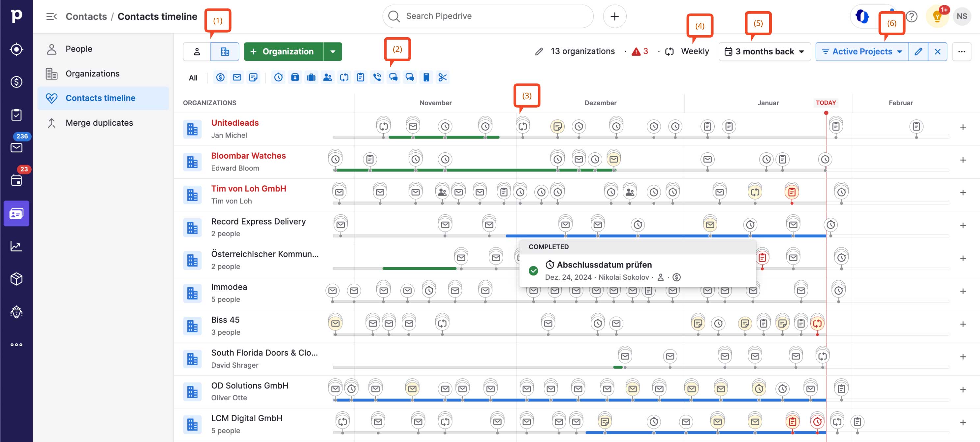The height and width of the screenshot is (442, 980).
Task: Switch to people view icon
Action: [197, 52]
